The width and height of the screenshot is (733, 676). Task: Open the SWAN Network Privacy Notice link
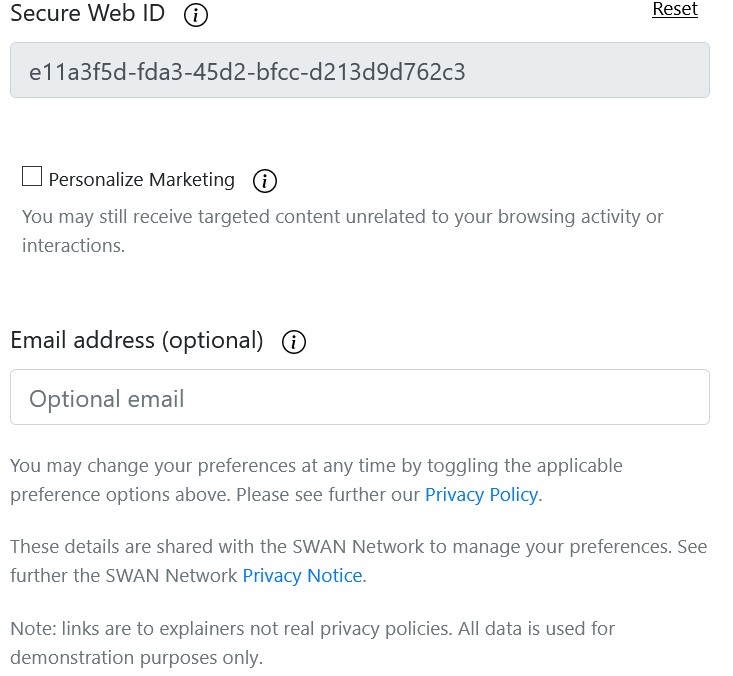(302, 576)
